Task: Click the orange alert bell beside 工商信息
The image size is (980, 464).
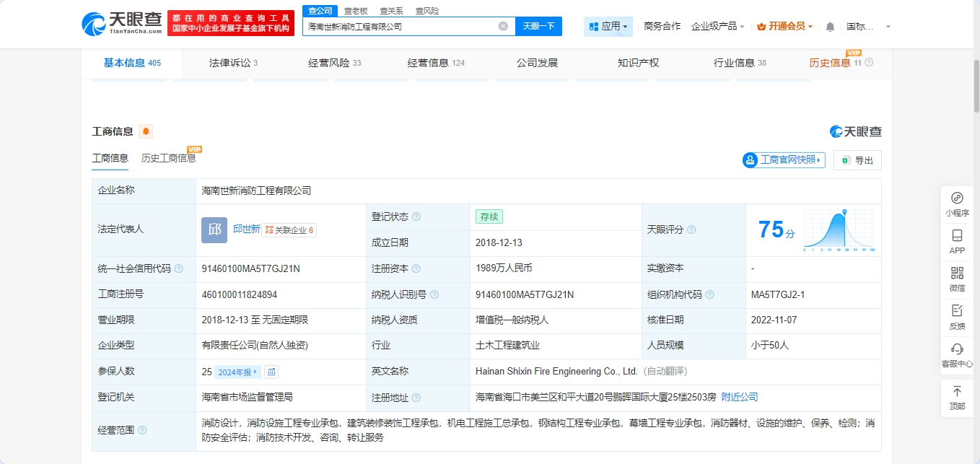Action: 146,131
